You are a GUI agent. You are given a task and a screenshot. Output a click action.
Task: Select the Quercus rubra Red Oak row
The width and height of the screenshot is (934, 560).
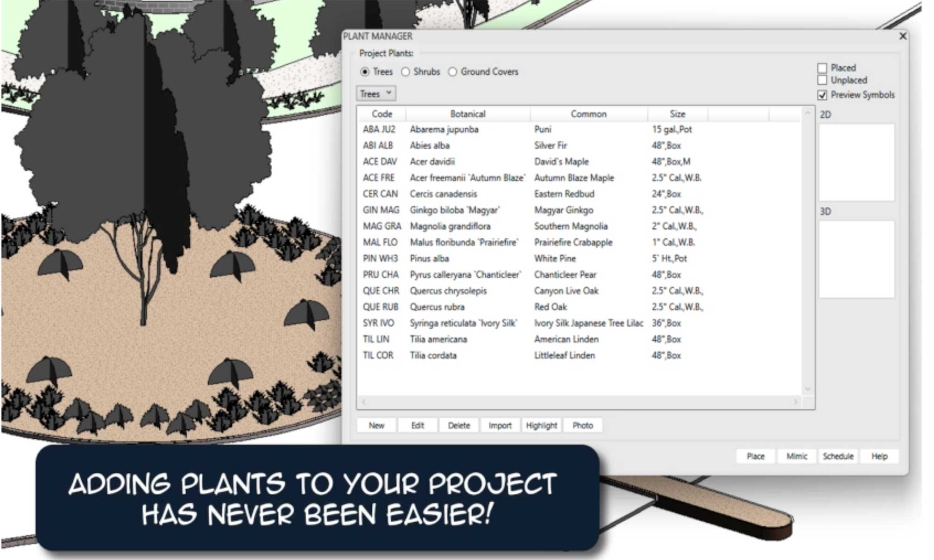point(437,307)
